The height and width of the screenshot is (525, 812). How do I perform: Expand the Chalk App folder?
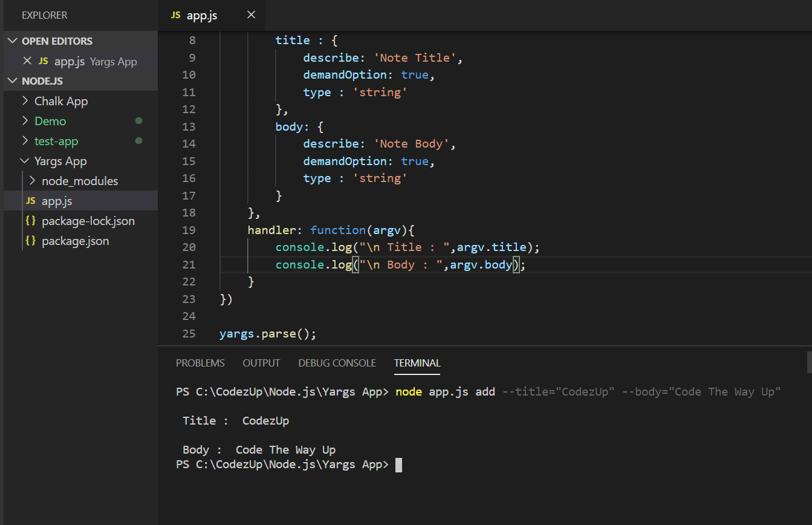point(27,100)
